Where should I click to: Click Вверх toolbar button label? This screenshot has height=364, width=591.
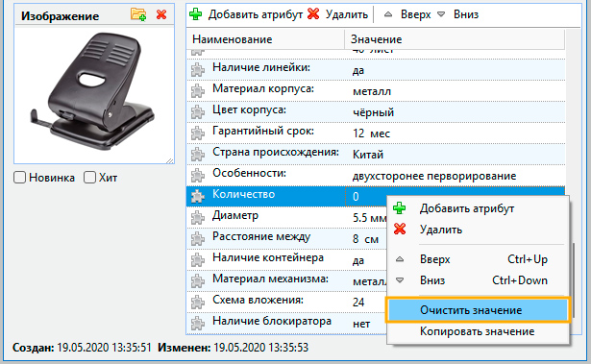[x=415, y=14]
